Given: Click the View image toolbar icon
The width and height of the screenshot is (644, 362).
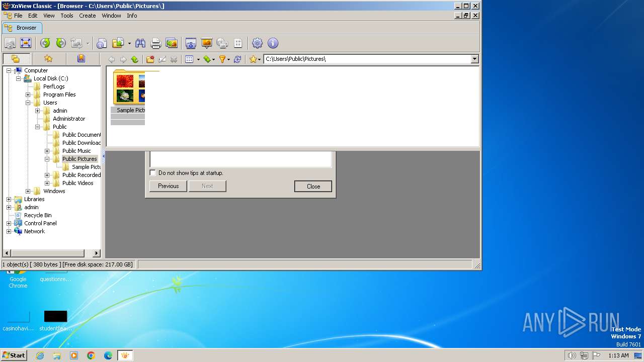Looking at the screenshot, I should (x=10, y=43).
